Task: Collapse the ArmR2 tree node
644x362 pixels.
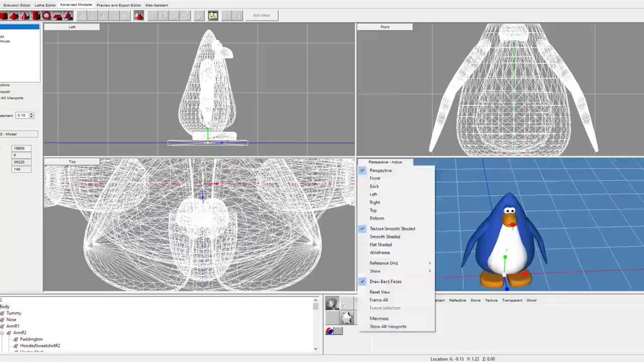Action: click(x=3, y=333)
